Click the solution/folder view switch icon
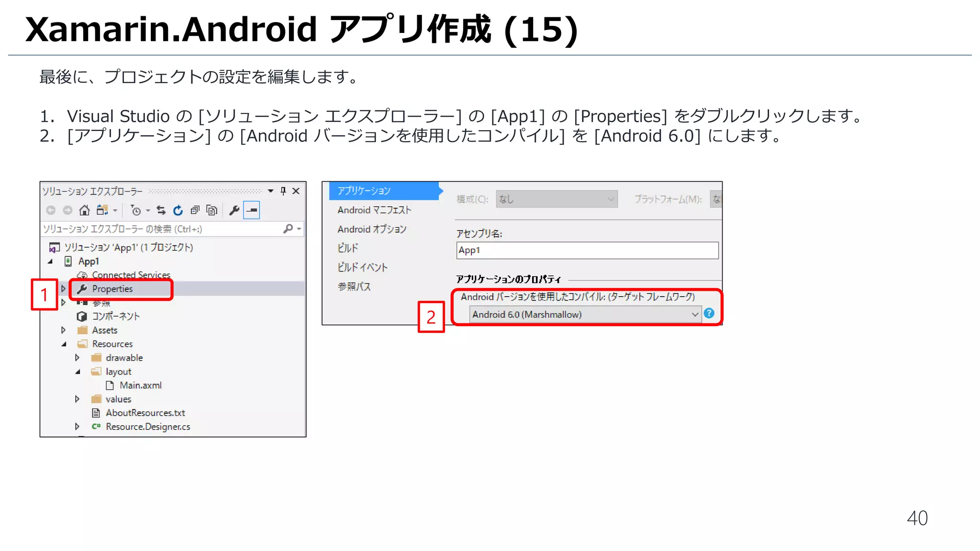Image resolution: width=980 pixels, height=551 pixels. point(102,210)
